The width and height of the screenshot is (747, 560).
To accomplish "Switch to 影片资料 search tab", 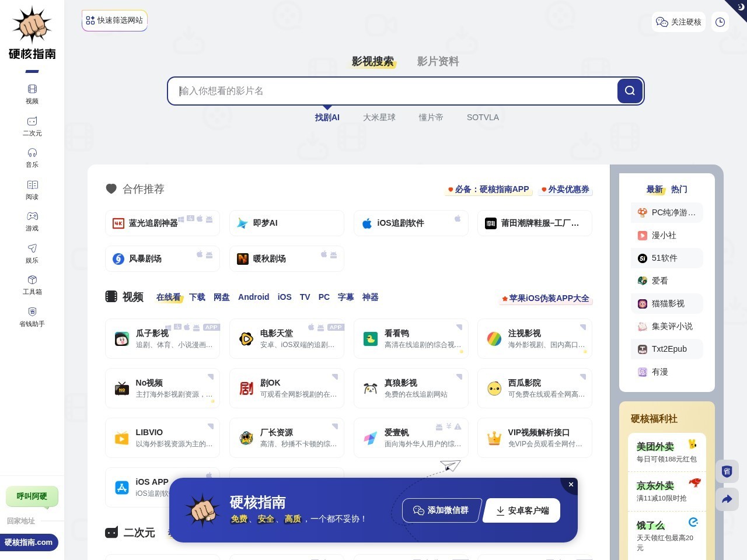I will (x=438, y=62).
